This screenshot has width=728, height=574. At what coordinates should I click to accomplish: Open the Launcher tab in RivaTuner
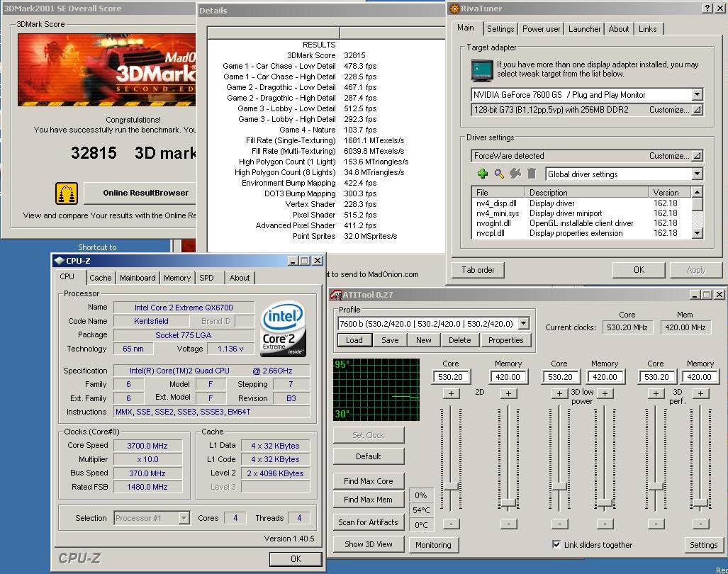584,29
